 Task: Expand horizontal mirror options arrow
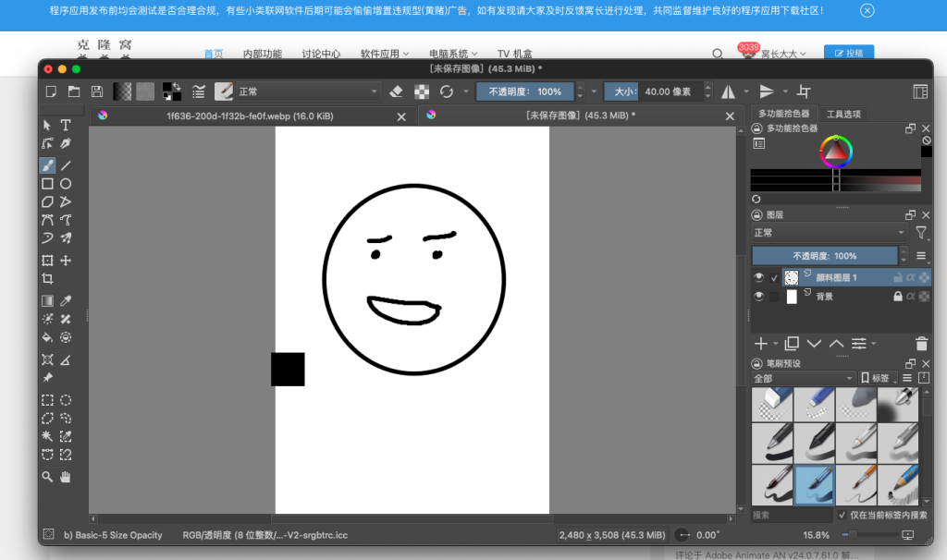tap(746, 91)
